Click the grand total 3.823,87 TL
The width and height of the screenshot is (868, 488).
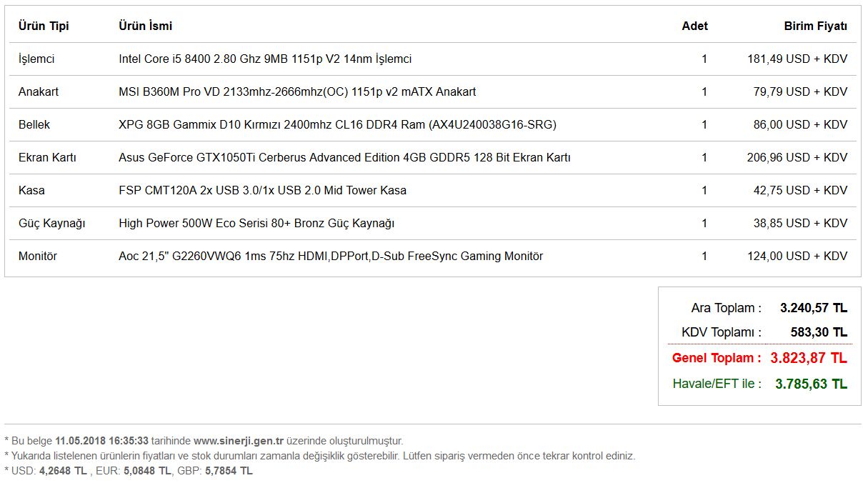click(809, 358)
